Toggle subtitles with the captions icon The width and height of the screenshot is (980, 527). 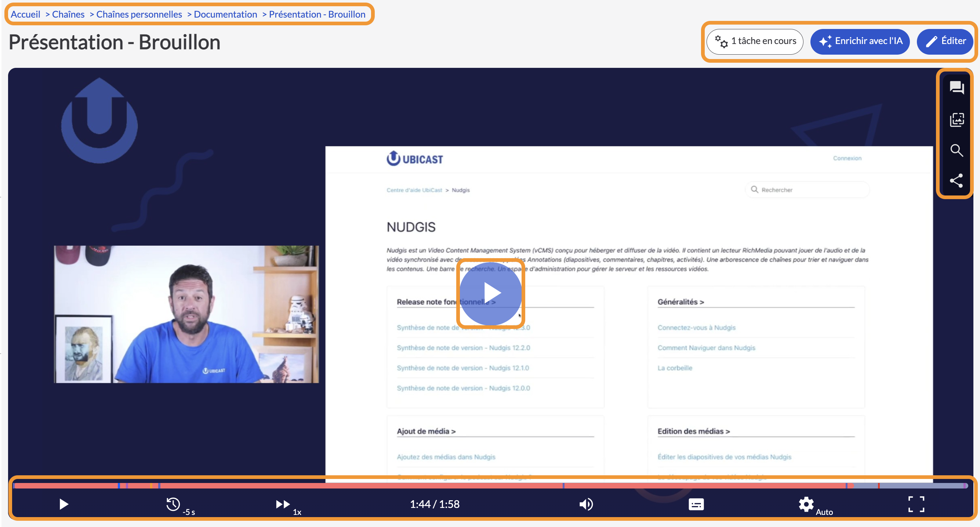tap(696, 504)
